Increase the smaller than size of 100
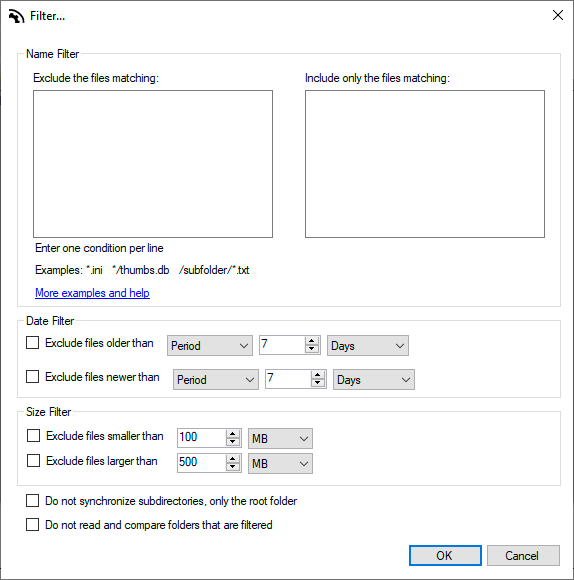 click(x=233, y=434)
